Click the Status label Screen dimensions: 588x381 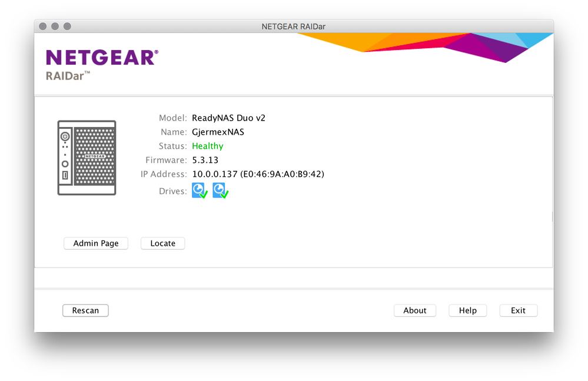pyautogui.click(x=172, y=146)
